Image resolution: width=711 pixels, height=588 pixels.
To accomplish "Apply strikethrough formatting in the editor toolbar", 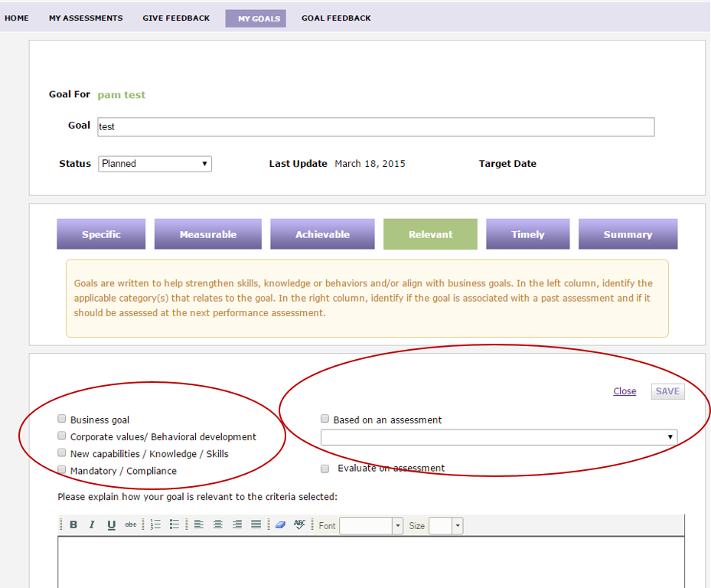I will [131, 525].
